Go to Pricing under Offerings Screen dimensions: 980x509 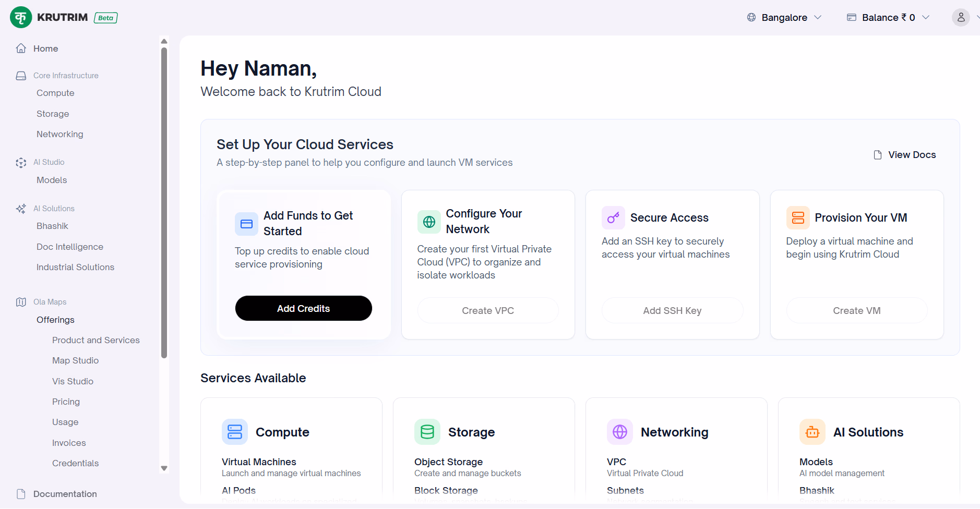point(66,402)
